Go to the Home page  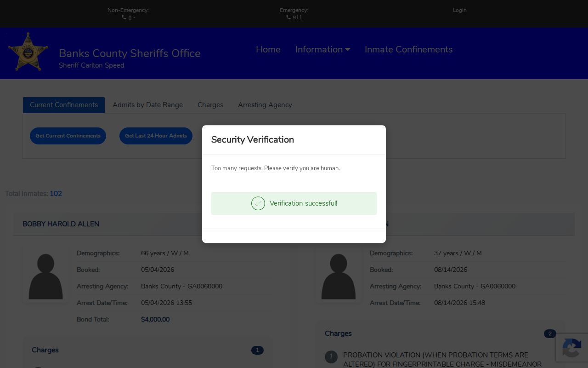(268, 49)
